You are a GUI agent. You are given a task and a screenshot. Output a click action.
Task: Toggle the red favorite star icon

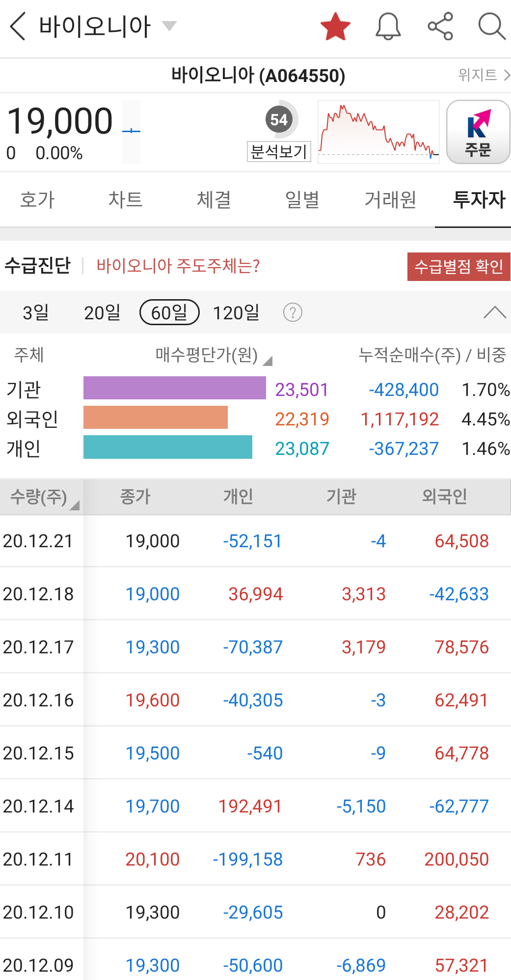point(335,27)
